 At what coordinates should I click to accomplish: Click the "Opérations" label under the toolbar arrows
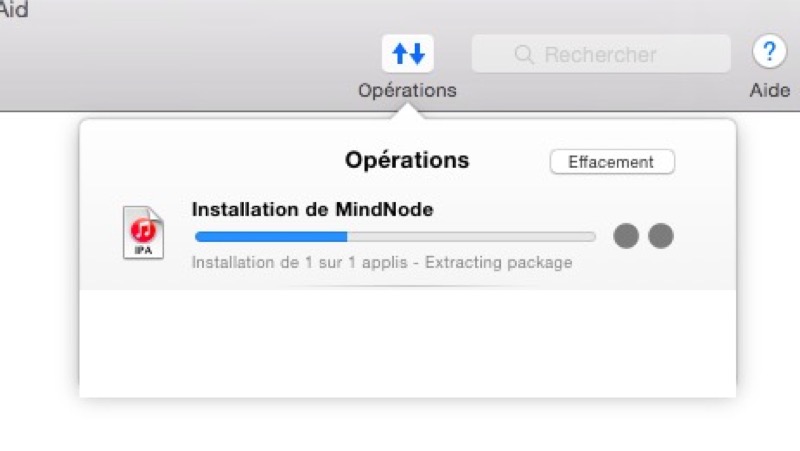point(407,90)
